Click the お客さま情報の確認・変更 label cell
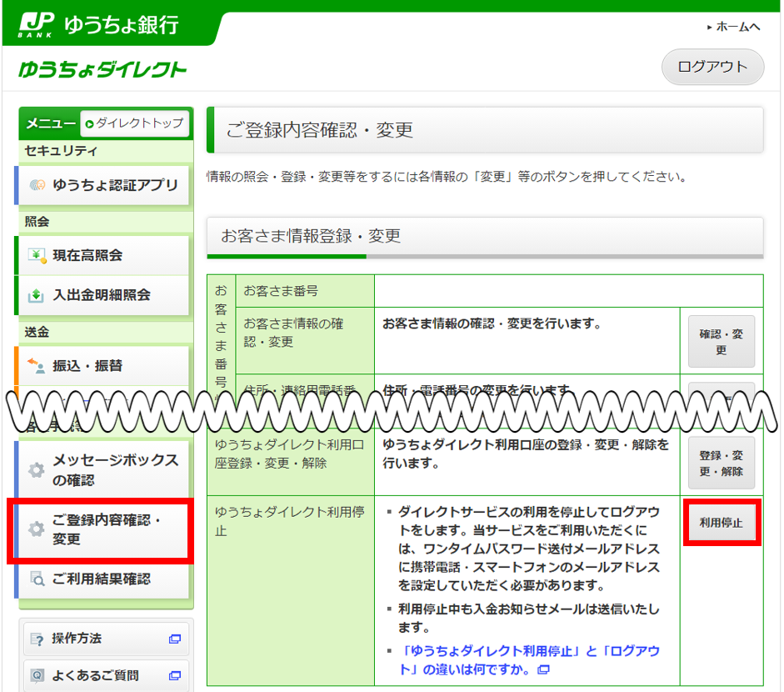Image resolution: width=784 pixels, height=692 pixels. pyautogui.click(x=306, y=340)
